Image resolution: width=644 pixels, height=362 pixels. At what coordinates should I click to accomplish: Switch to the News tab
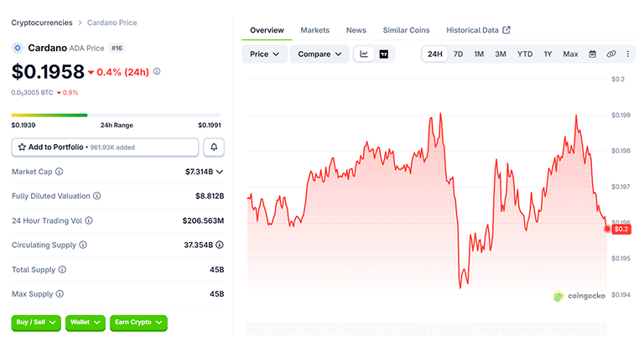pyautogui.click(x=356, y=30)
